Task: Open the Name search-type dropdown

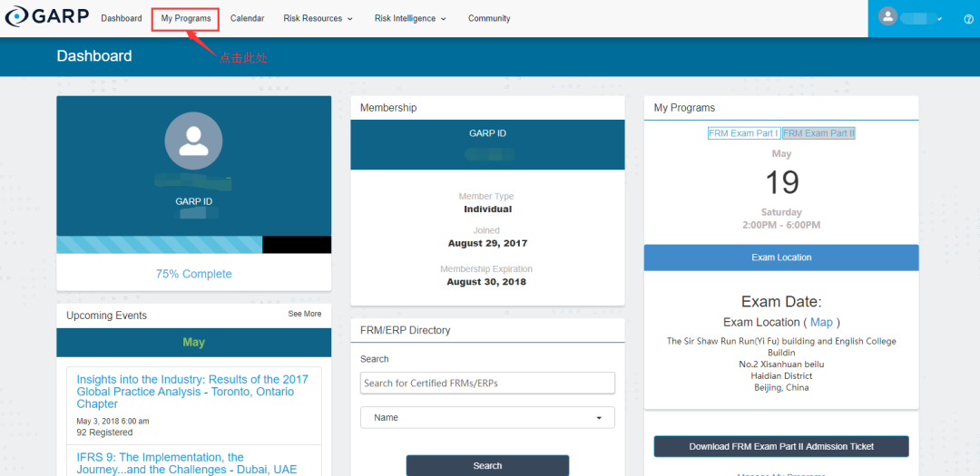Action: (487, 417)
